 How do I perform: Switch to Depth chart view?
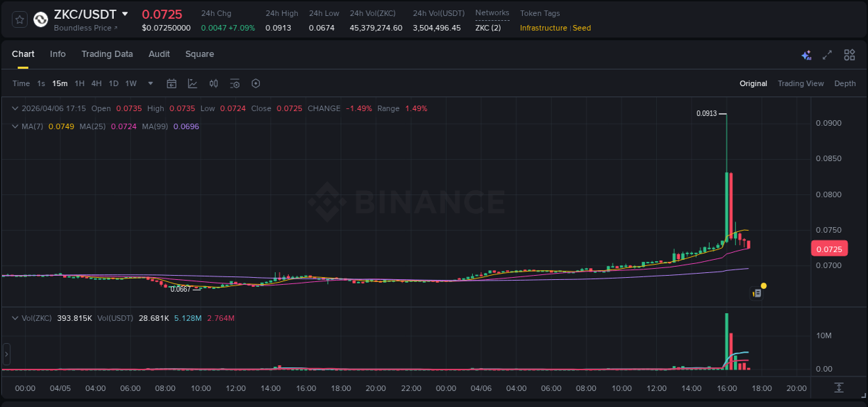845,83
